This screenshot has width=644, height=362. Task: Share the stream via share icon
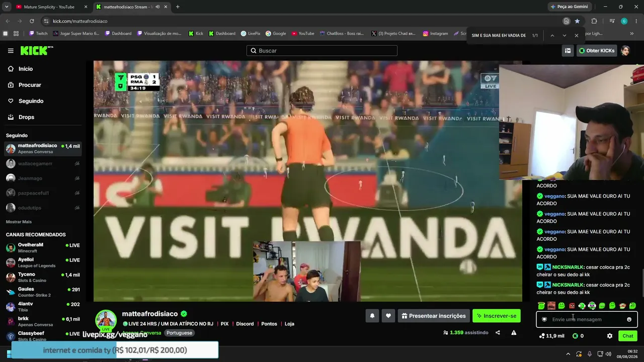[498, 332]
